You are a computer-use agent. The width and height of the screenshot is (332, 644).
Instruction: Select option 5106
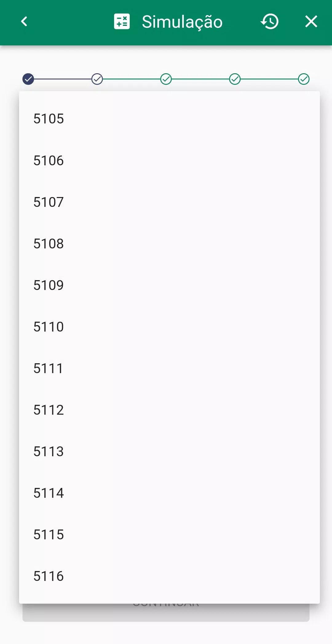tap(169, 161)
